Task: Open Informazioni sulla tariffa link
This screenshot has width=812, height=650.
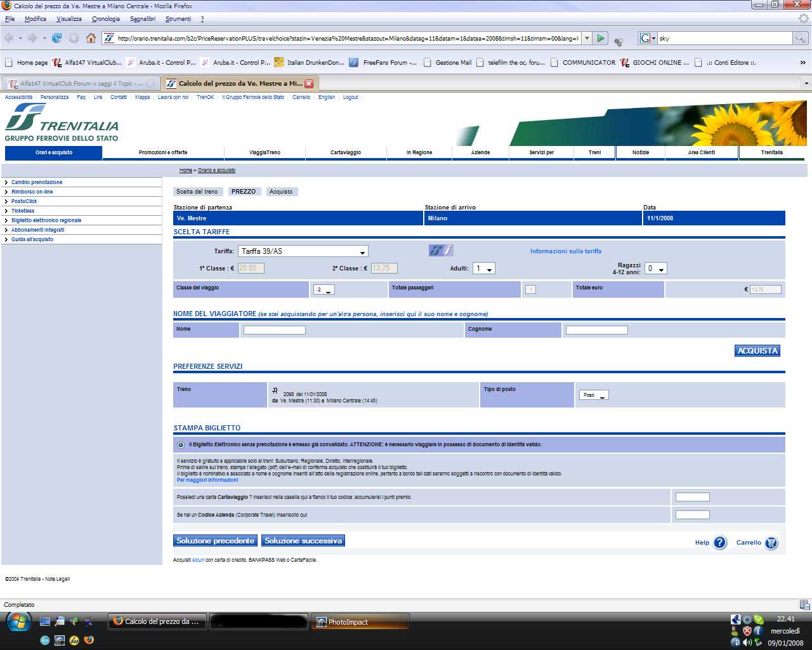Action: (566, 251)
